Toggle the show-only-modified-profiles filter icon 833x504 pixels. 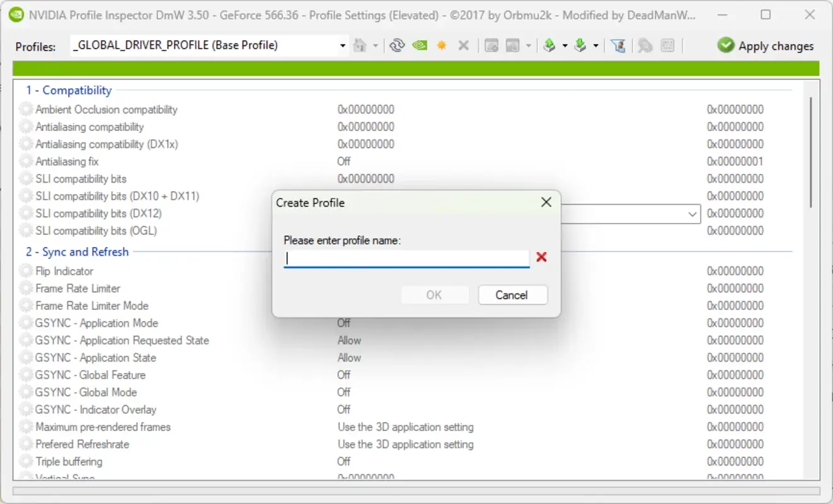point(617,46)
